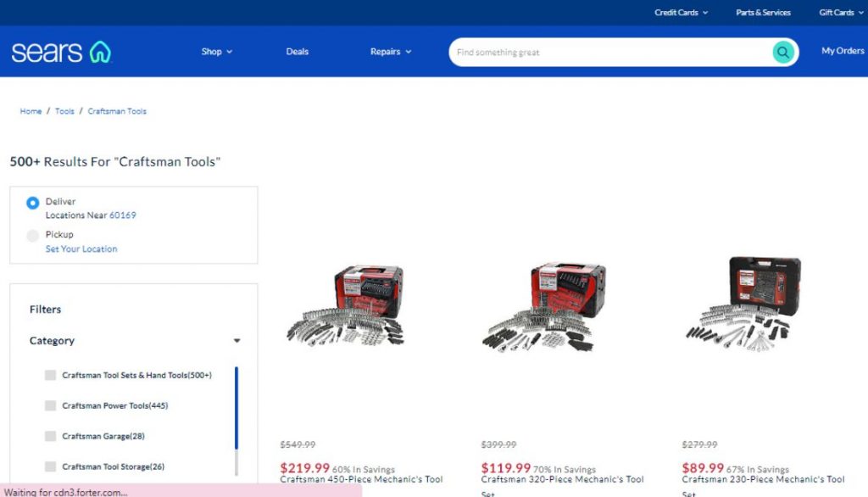Click the category list blue scrollbar
Screen dimensions: 868x497
[236, 408]
